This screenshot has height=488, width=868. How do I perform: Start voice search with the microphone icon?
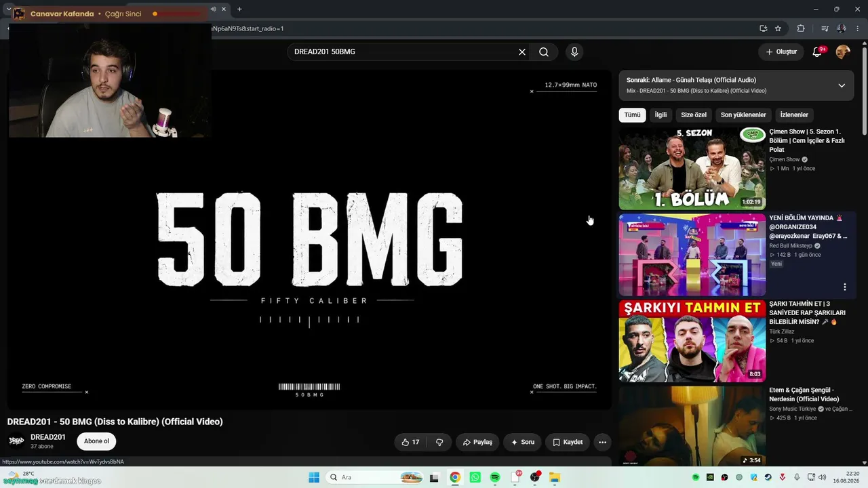point(574,52)
